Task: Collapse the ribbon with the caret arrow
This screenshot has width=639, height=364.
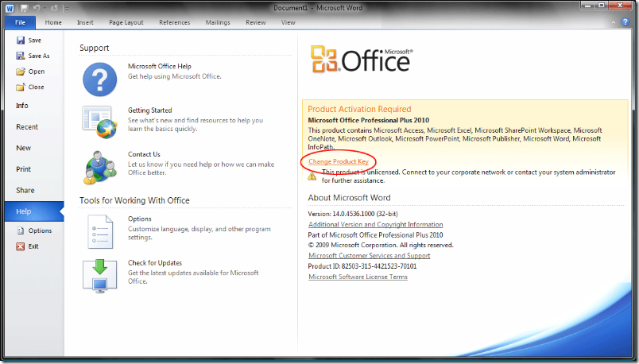Action: pyautogui.click(x=614, y=23)
